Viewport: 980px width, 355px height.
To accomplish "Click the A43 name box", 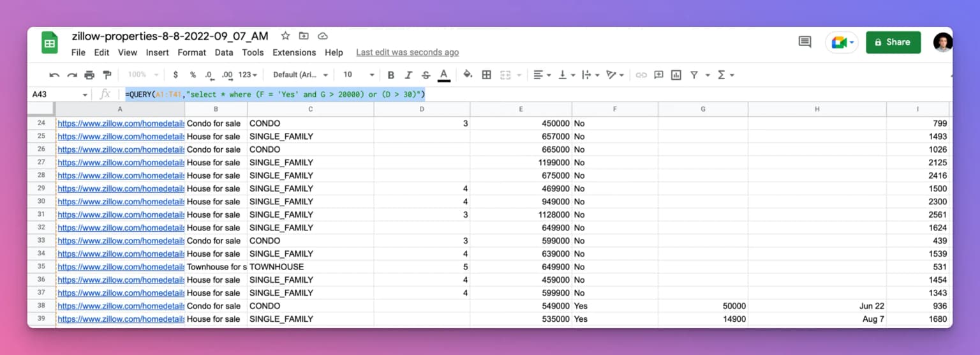I will [x=60, y=94].
